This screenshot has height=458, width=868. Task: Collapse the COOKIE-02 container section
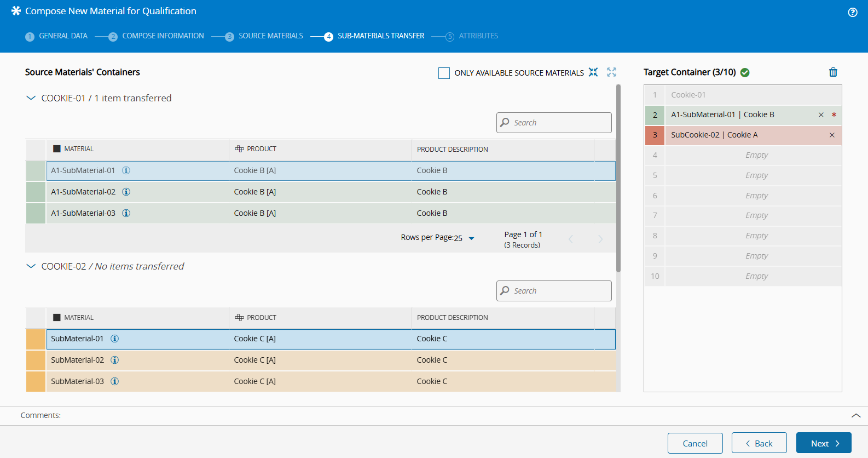pyautogui.click(x=31, y=266)
